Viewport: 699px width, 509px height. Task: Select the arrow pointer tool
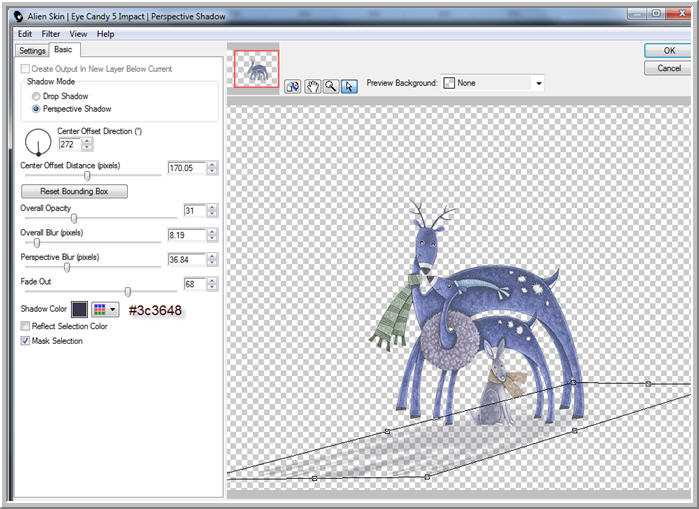(349, 86)
